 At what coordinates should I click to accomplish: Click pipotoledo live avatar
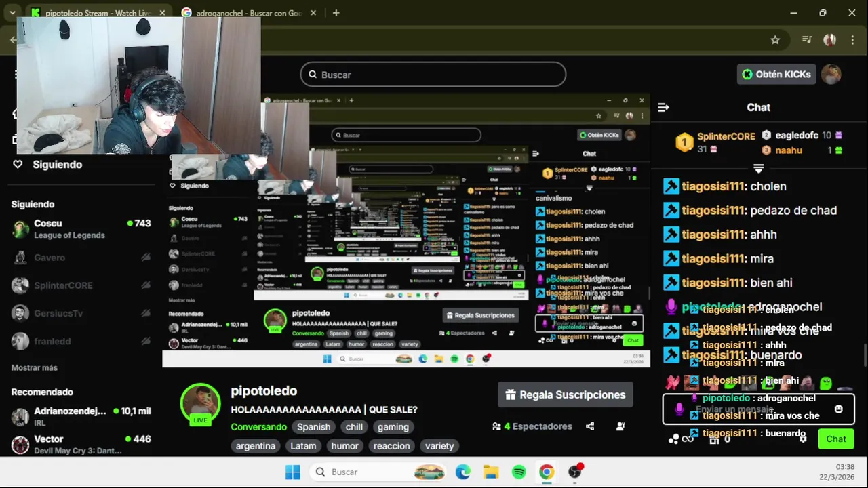pos(200,404)
